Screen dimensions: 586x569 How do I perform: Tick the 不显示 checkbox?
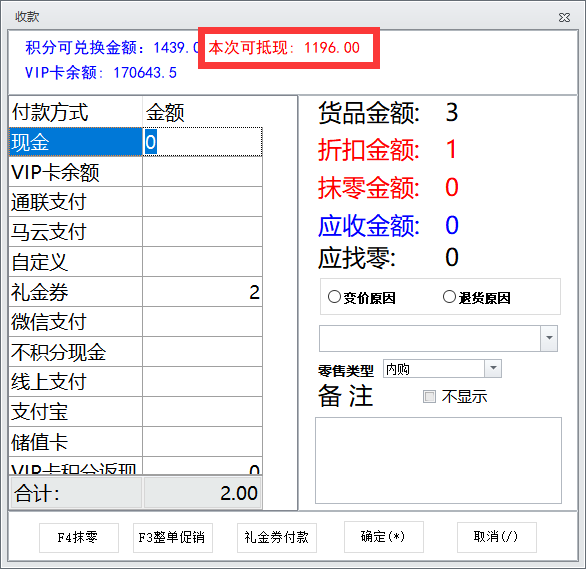tap(429, 396)
